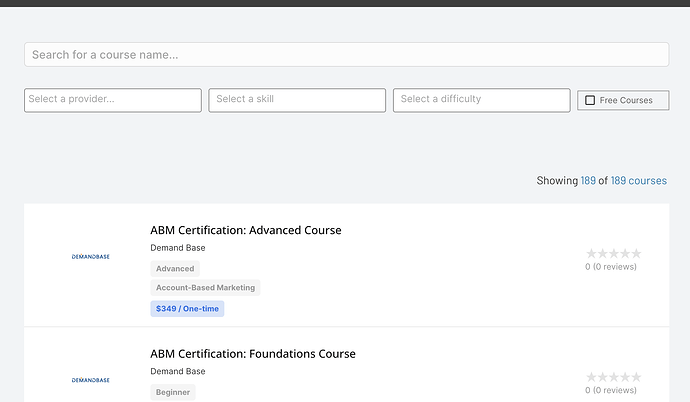Expand the Select a difficulty dropdown
This screenshot has height=402, width=690.
point(482,100)
